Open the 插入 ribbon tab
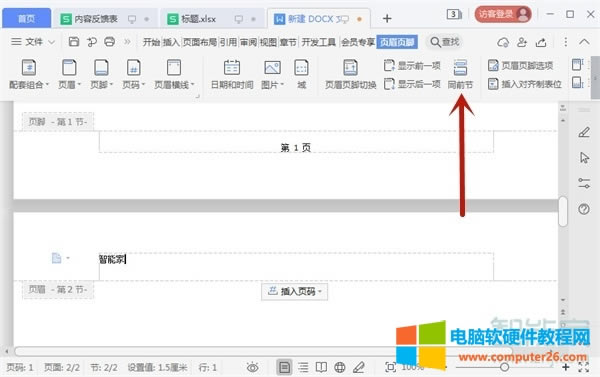 click(x=171, y=42)
